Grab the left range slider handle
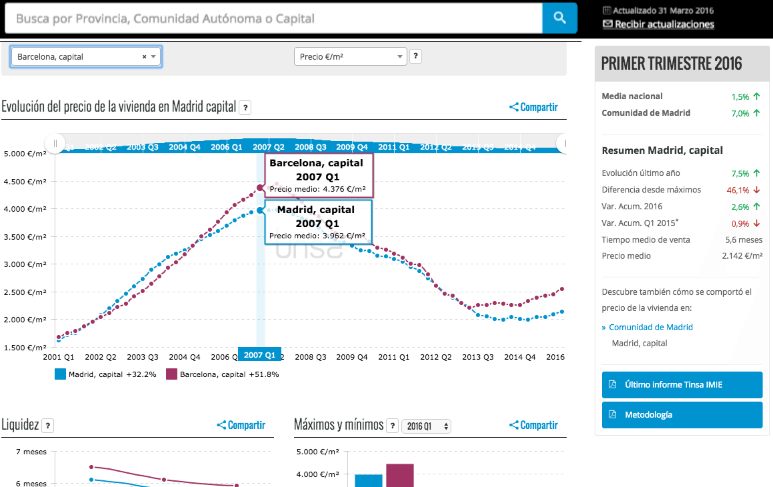The height and width of the screenshot is (487, 773). (x=55, y=143)
